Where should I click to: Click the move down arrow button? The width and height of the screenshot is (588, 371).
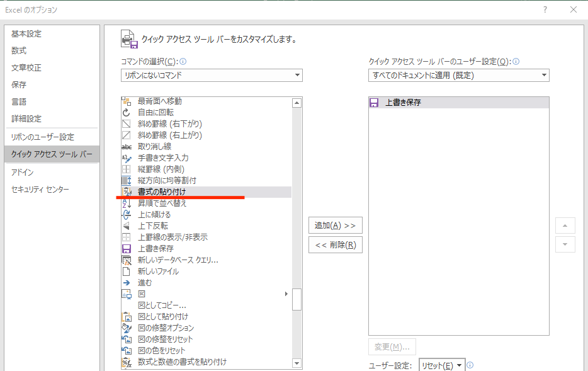(565, 244)
